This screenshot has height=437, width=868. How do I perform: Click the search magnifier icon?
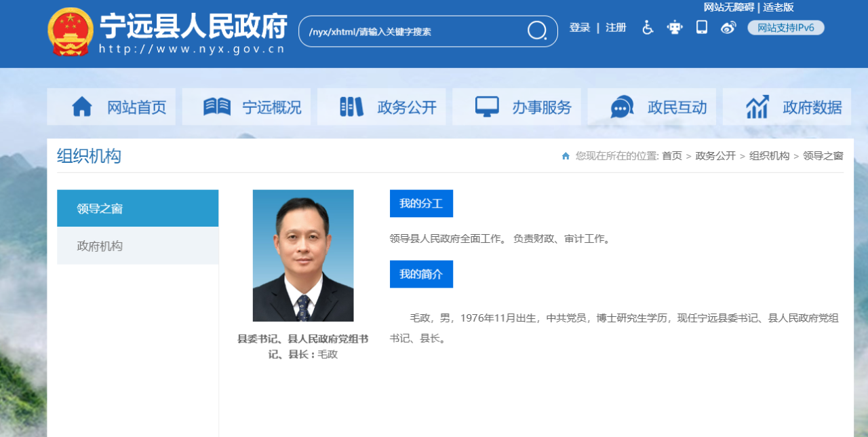pyautogui.click(x=537, y=31)
